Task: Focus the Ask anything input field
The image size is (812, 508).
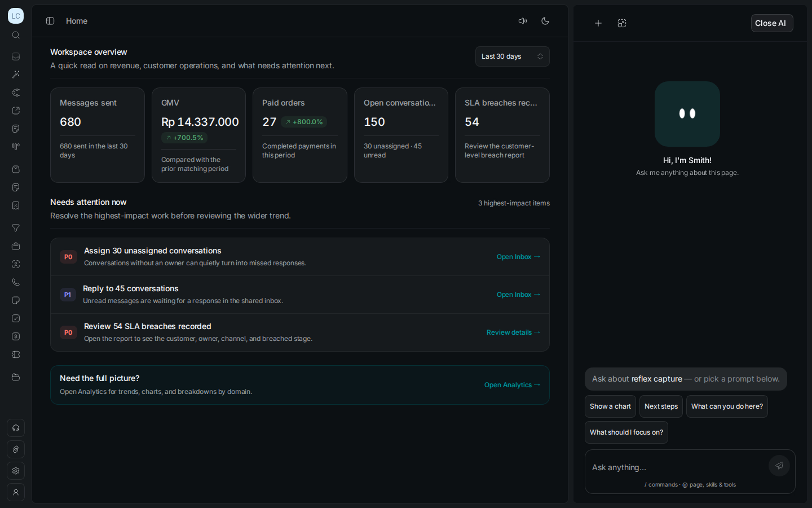Action: click(x=677, y=467)
